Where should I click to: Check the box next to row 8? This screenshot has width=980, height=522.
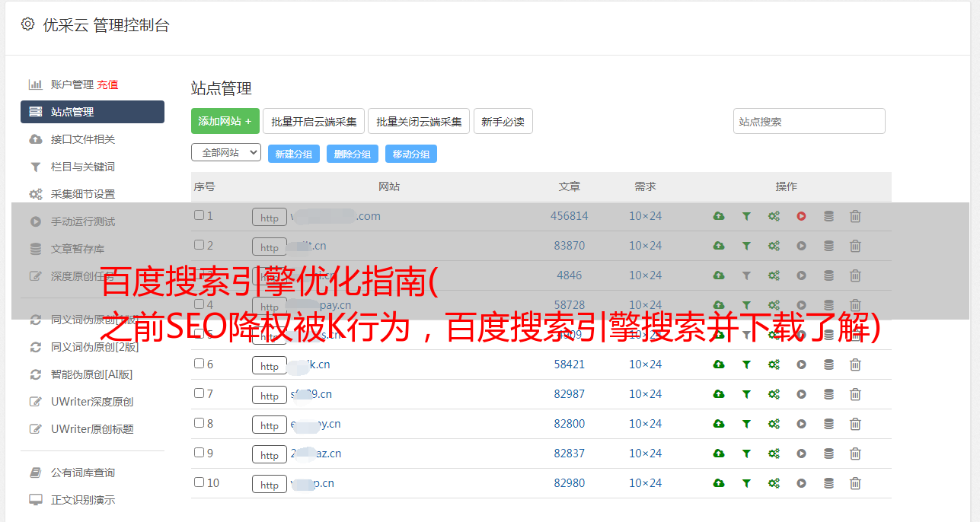[199, 423]
